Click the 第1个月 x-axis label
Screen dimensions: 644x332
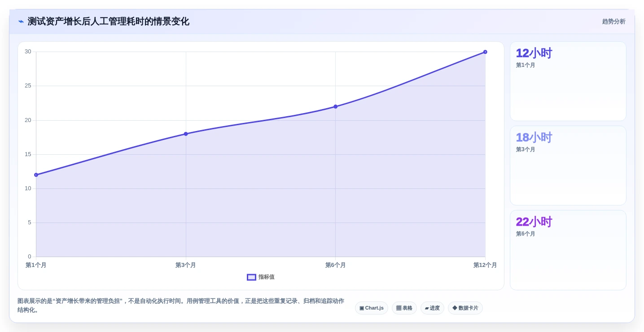[x=36, y=265]
